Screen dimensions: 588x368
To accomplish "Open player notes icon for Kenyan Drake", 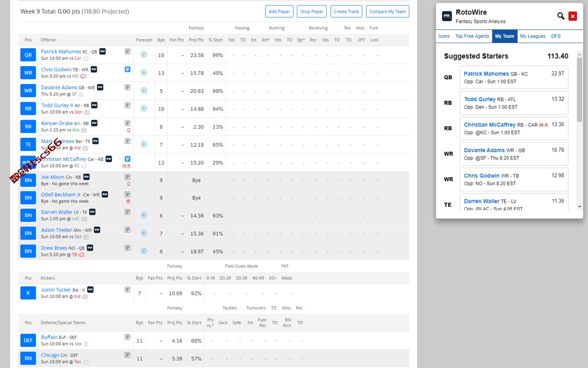I will [x=128, y=123].
